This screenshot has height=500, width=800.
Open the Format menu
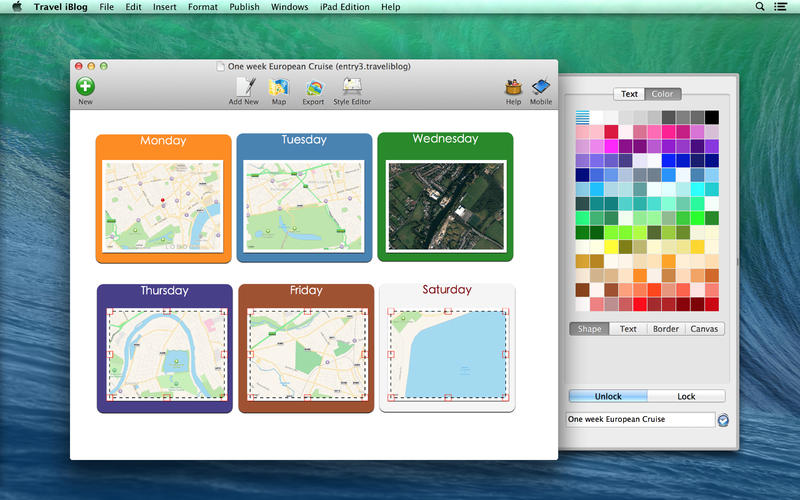[x=203, y=7]
